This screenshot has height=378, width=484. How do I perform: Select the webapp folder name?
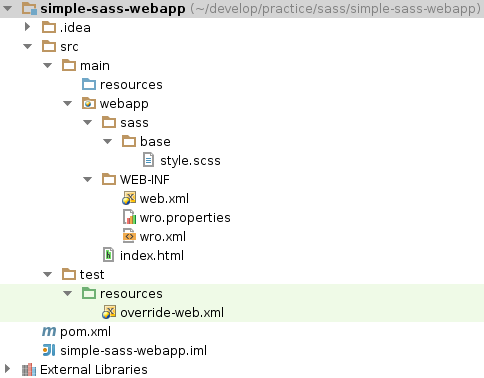coord(124,104)
